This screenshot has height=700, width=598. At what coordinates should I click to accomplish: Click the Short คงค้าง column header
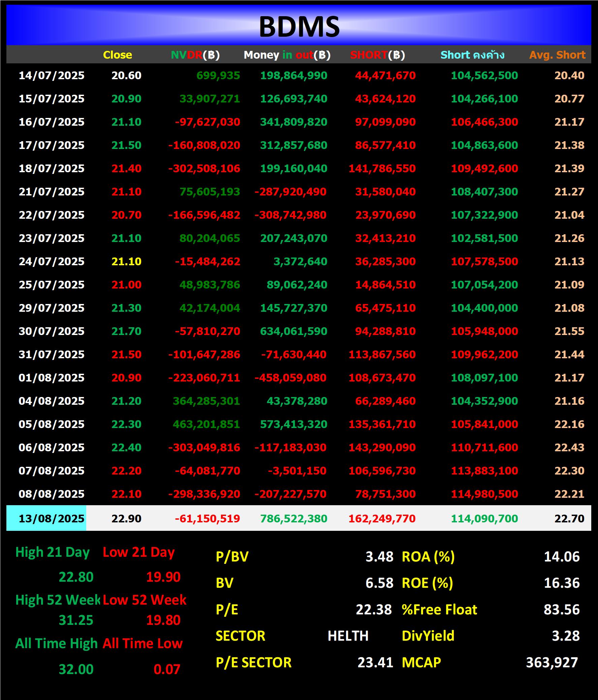tap(472, 55)
